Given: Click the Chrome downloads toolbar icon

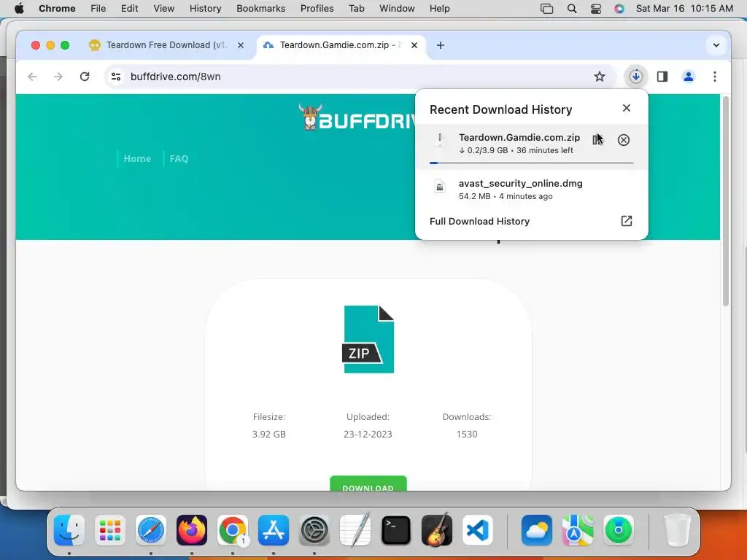Looking at the screenshot, I should click(x=635, y=77).
